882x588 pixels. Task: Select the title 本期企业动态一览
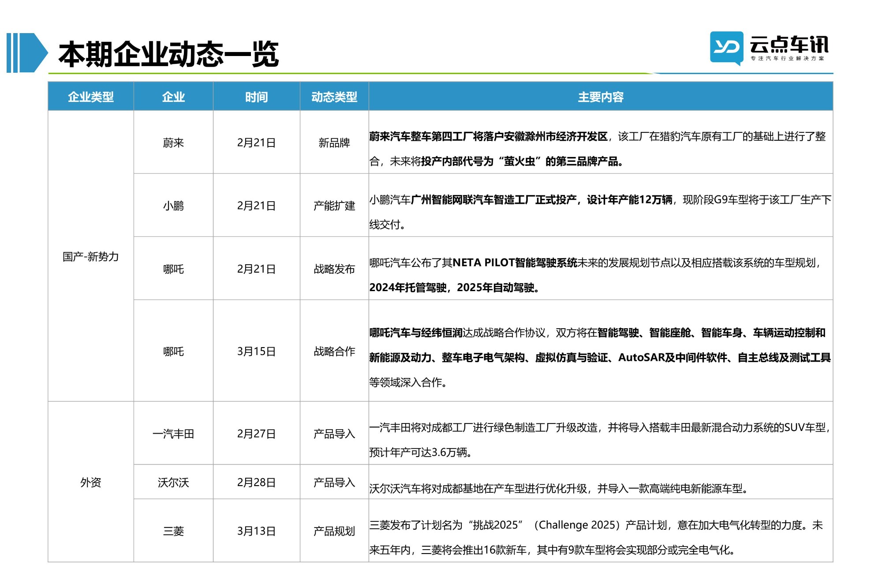168,54
